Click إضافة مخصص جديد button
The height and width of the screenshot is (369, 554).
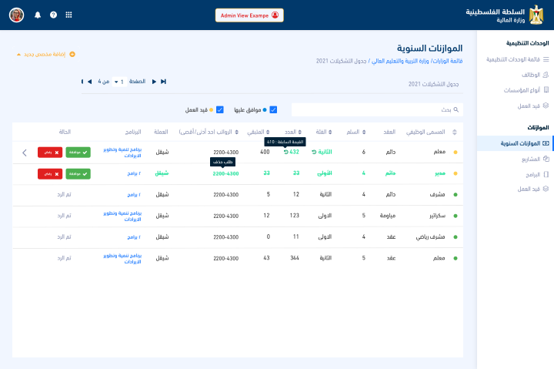tap(46, 54)
